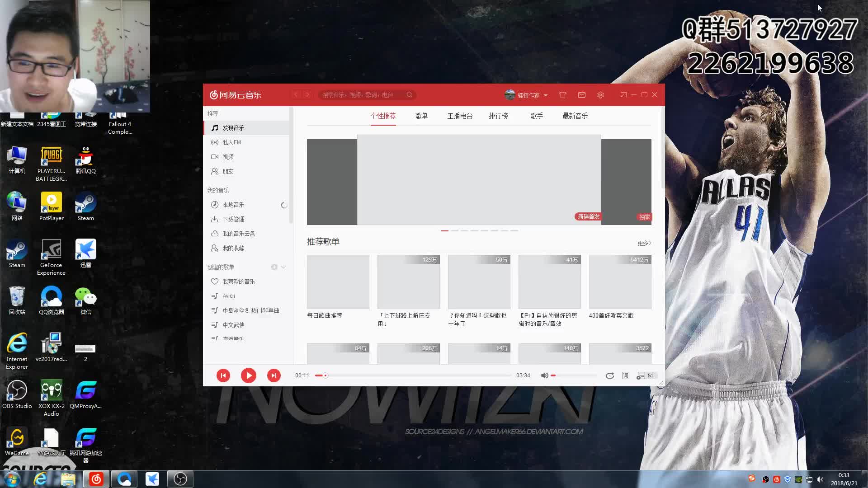Image resolution: width=868 pixels, height=488 pixels.
Task: Add new playlist with plus icon
Action: tap(274, 267)
